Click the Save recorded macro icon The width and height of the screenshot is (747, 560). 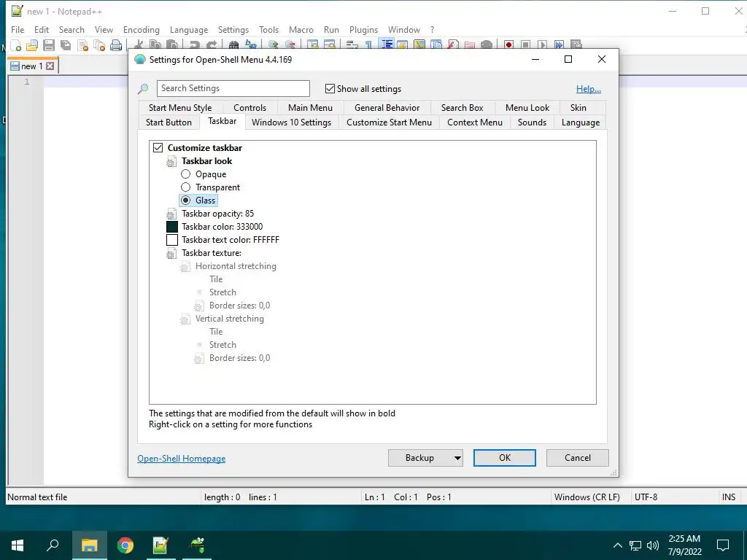(576, 44)
